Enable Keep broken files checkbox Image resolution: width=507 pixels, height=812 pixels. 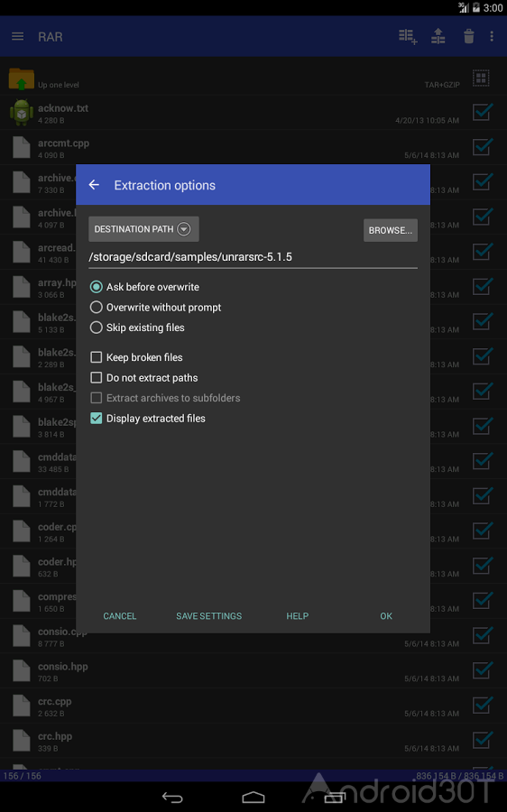click(96, 357)
